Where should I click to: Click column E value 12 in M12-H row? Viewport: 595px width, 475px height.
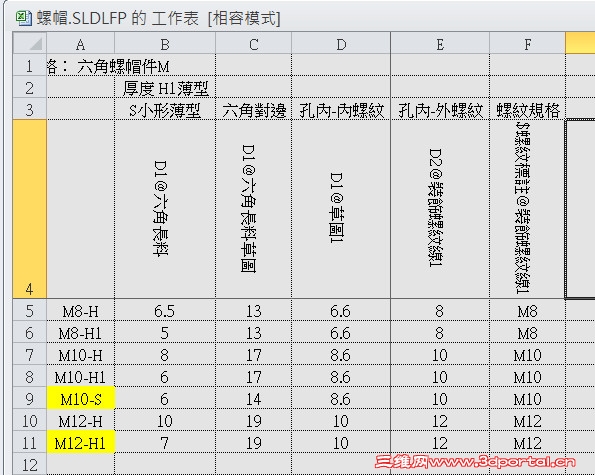coord(440,421)
